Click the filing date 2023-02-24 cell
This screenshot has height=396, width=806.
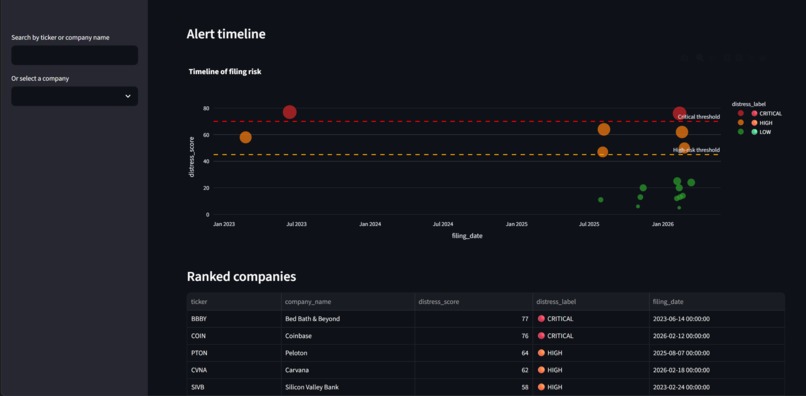tap(717, 387)
